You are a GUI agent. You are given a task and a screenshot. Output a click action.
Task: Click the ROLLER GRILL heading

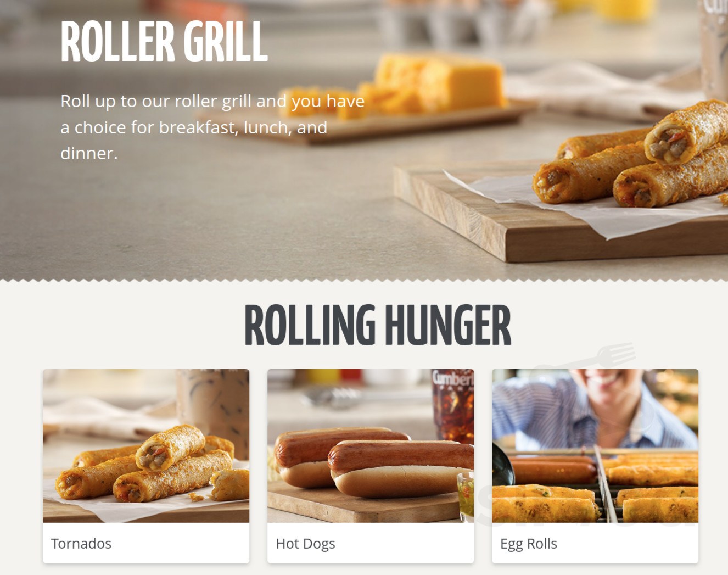coord(164,42)
